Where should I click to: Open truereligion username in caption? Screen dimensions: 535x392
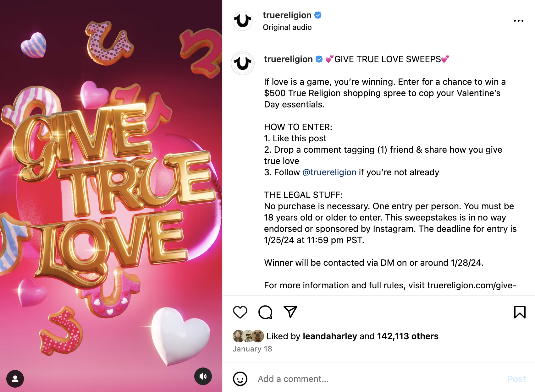288,59
